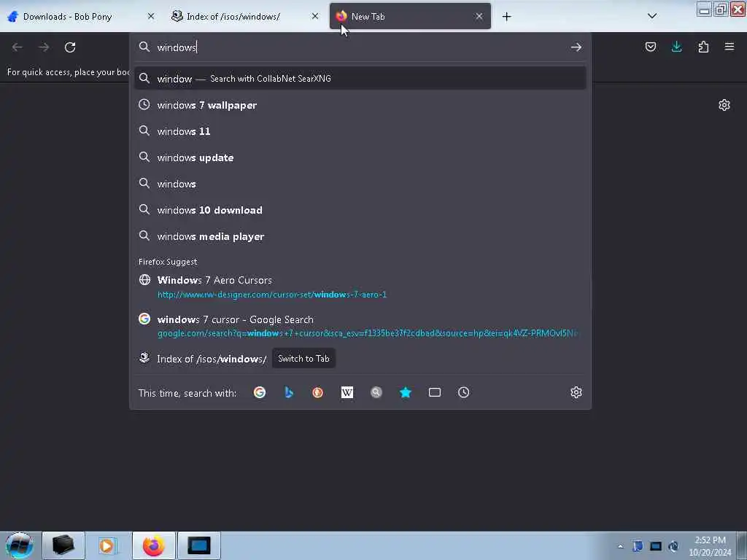The image size is (747, 560).
Task: Open search settings gear in dropdown
Action: click(x=576, y=392)
